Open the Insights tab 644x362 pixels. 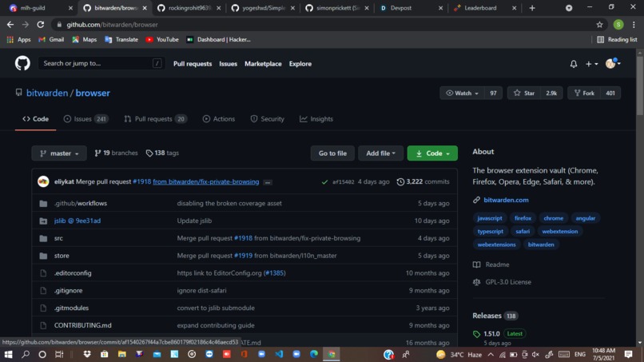(316, 119)
